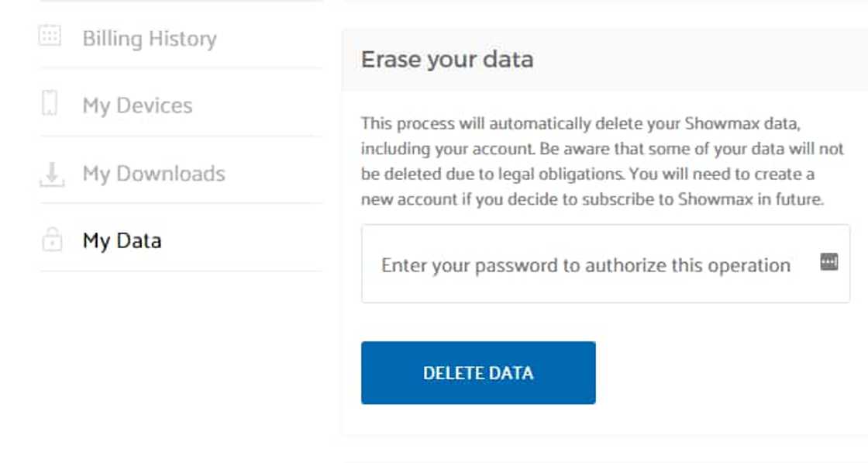Screen dimensions: 868x463
Task: Open the Billing History section
Action: 150,39
